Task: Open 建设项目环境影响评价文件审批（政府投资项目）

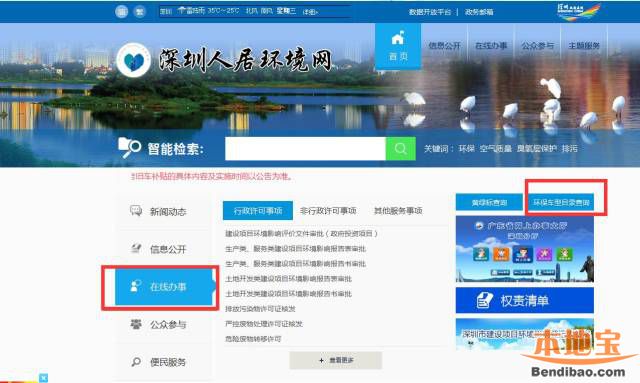Action: [x=301, y=234]
